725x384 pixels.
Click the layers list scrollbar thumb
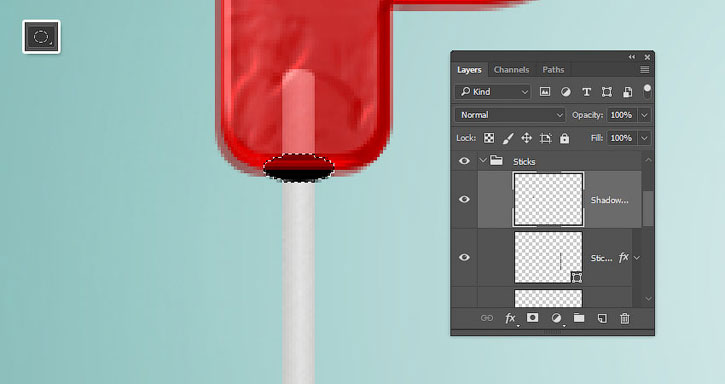click(648, 208)
